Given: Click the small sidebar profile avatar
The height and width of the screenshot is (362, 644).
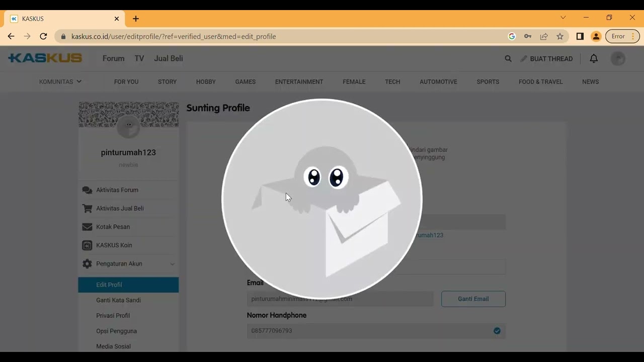Looking at the screenshot, I should pyautogui.click(x=129, y=126).
